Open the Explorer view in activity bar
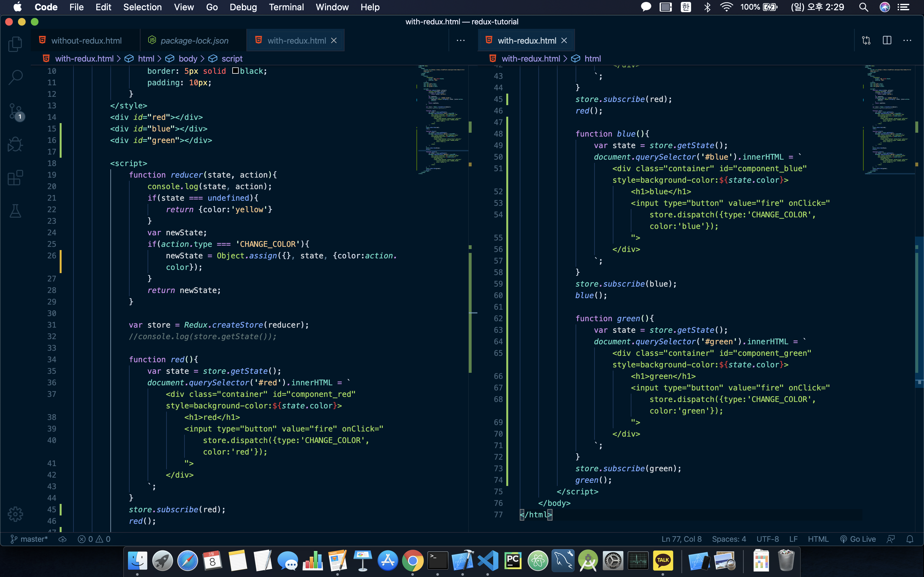 (15, 44)
